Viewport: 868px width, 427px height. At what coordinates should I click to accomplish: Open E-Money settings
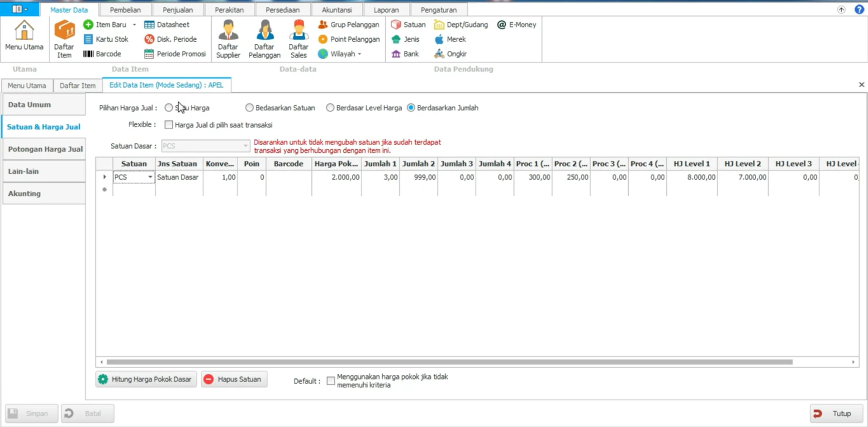(x=517, y=25)
